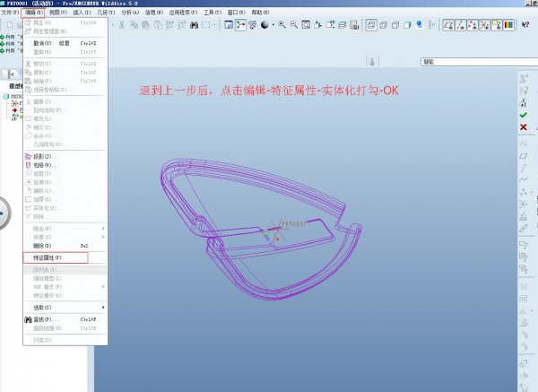Viewport: 538px width, 392px height.
Task: Select the PRT0001 root in model tree
Action: (x=13, y=97)
